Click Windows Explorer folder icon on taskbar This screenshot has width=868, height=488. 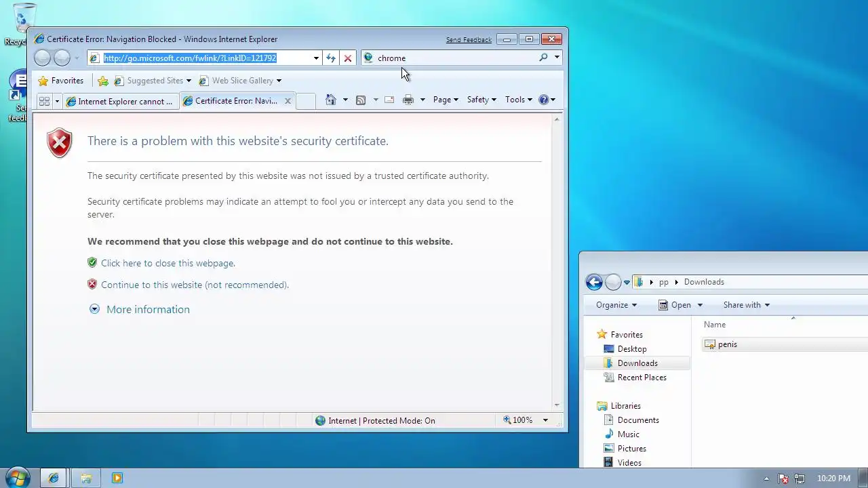(86, 478)
